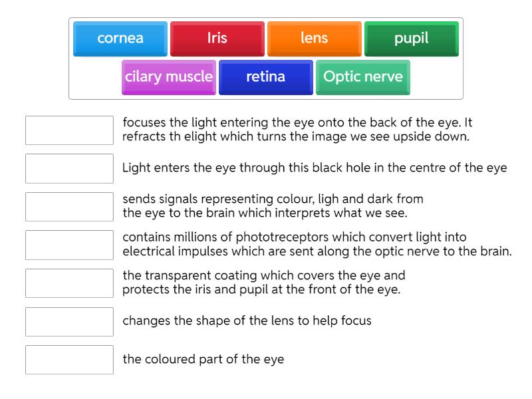Click the 'Light enters the eye' definition text
532x399 pixels.
(315, 168)
